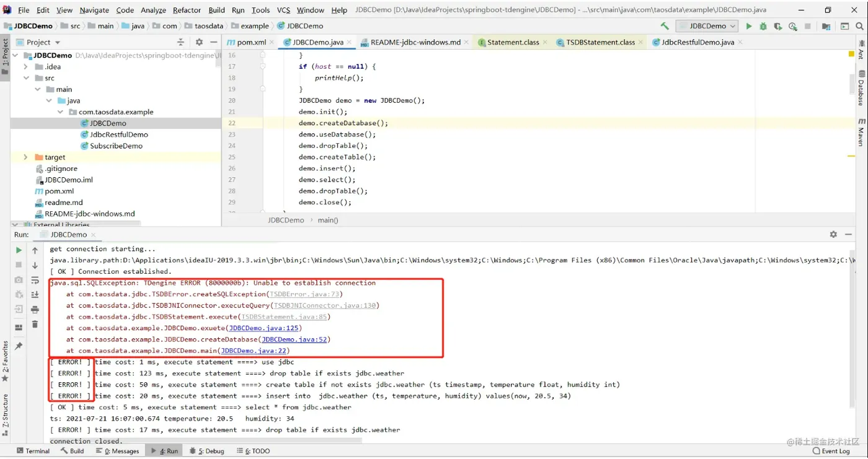Collapse the src folder

(25, 78)
